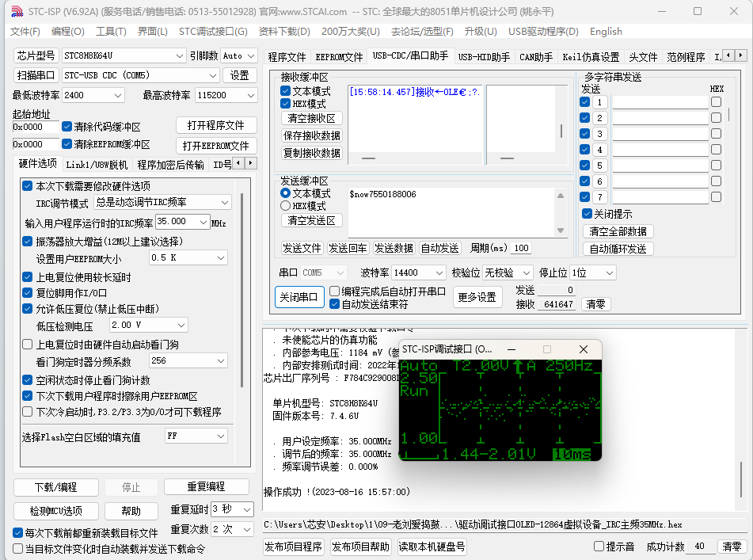Uncheck 本次下载需要修改硬件选项

(x=28, y=186)
